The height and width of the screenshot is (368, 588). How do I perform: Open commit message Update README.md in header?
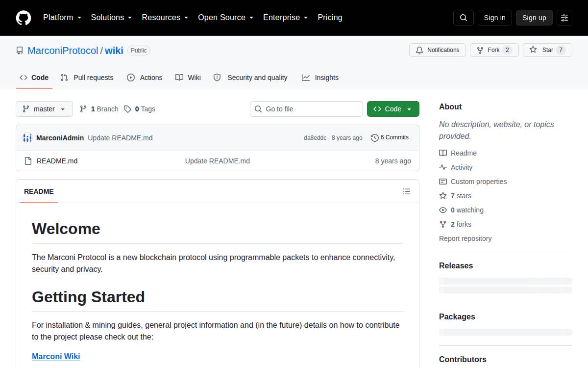coord(120,138)
